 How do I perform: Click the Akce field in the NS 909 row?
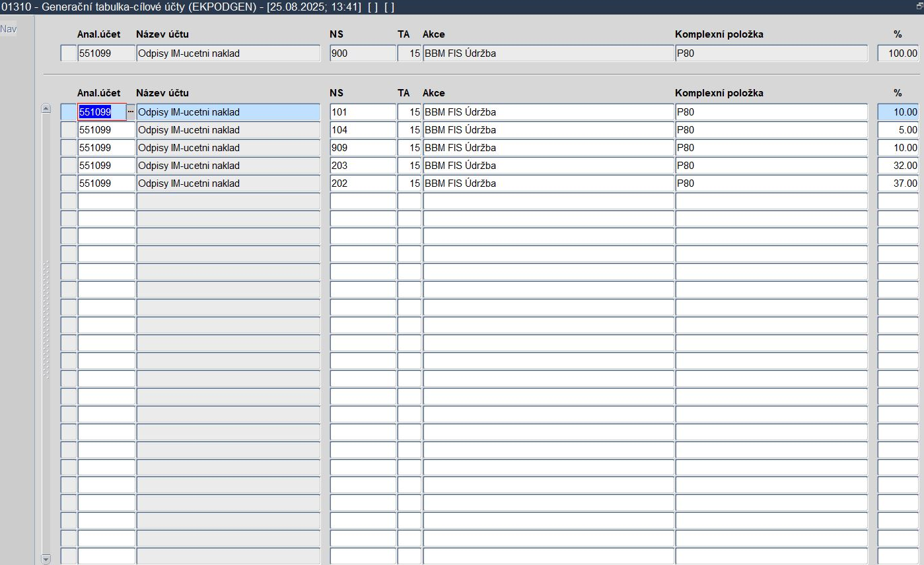point(548,148)
